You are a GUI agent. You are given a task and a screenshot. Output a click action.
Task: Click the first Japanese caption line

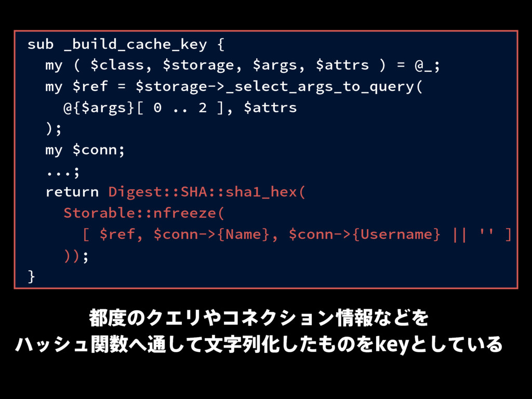(259, 318)
